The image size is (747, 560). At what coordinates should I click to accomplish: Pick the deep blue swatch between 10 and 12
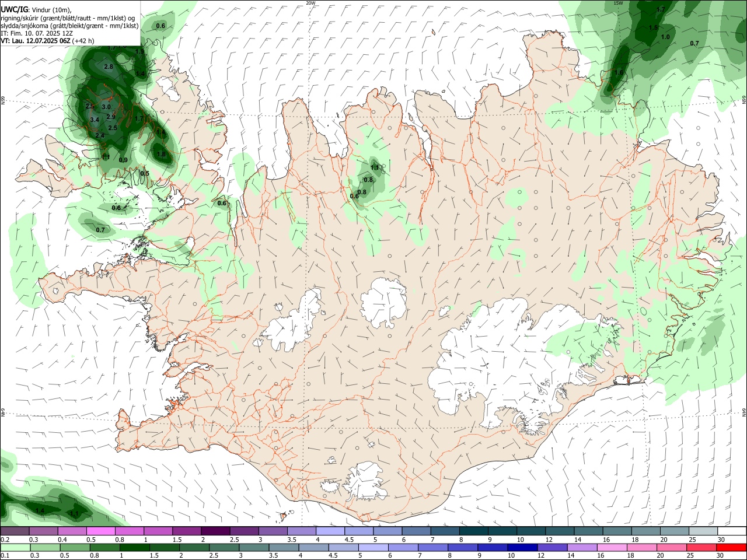coord(522,547)
